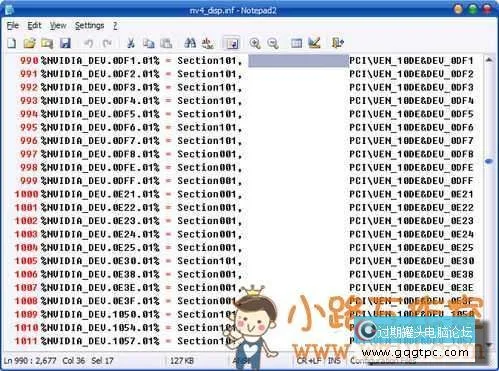Click Section001 on line 998

(207, 168)
